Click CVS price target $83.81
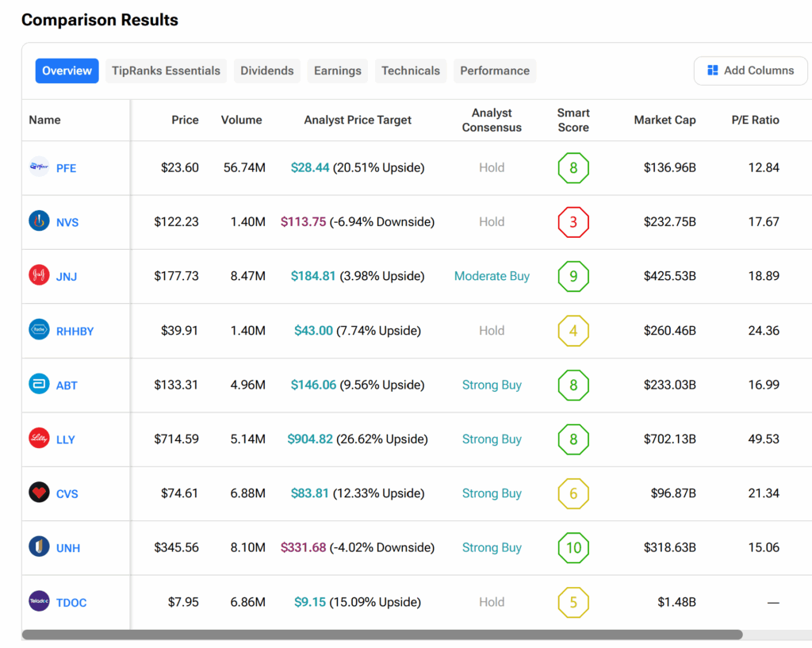Image resolution: width=812 pixels, height=648 pixels. point(310,493)
